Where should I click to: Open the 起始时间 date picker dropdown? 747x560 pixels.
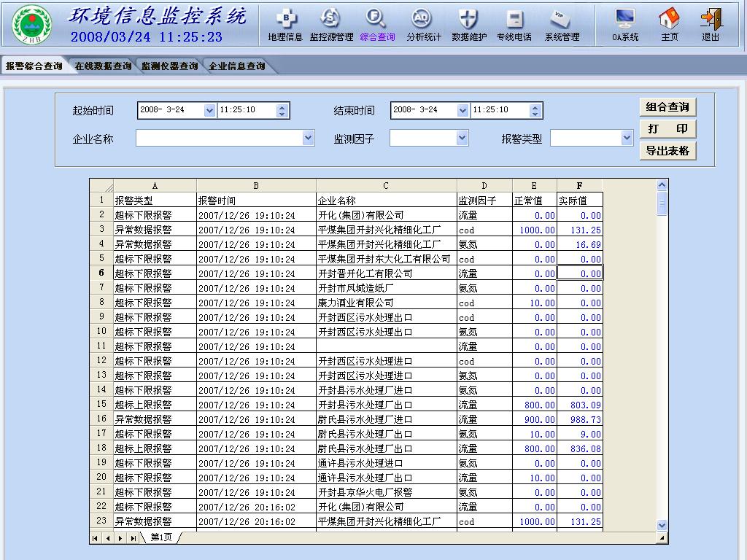(x=210, y=110)
